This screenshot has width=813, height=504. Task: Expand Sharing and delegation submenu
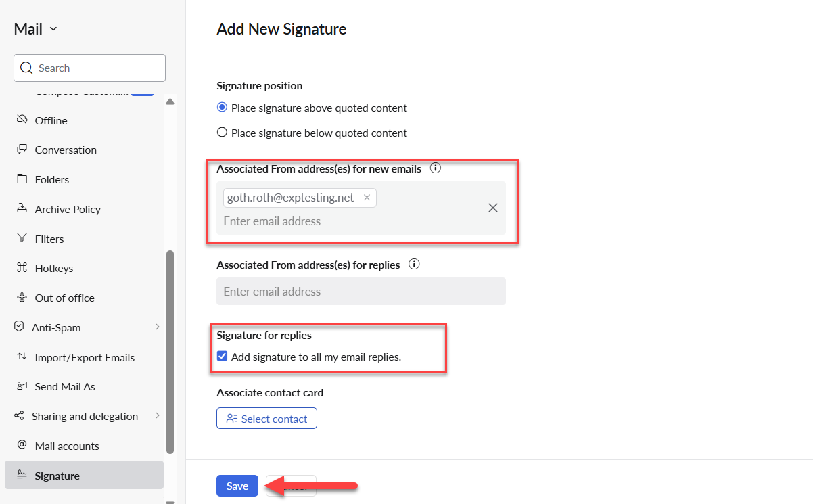click(x=157, y=416)
